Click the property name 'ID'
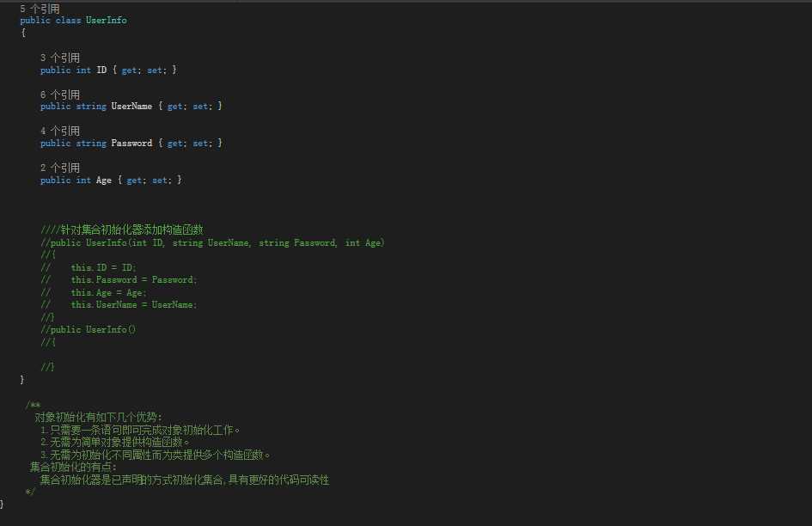 (101, 70)
